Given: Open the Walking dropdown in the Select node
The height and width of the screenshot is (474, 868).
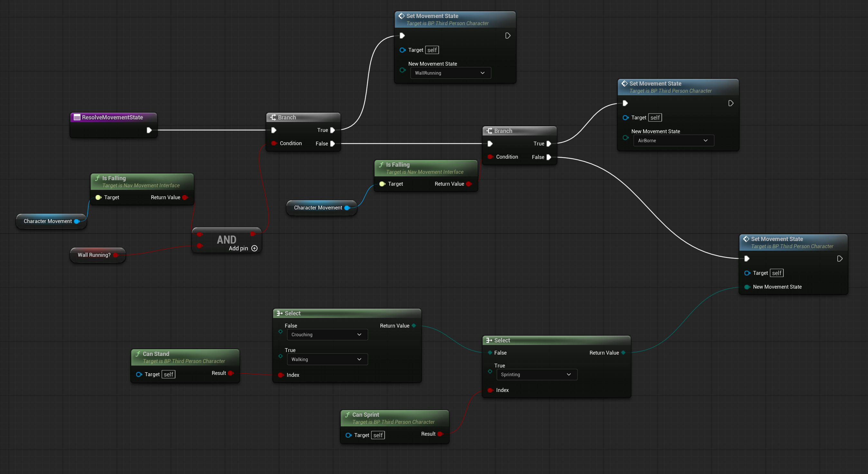Looking at the screenshot, I should (327, 359).
